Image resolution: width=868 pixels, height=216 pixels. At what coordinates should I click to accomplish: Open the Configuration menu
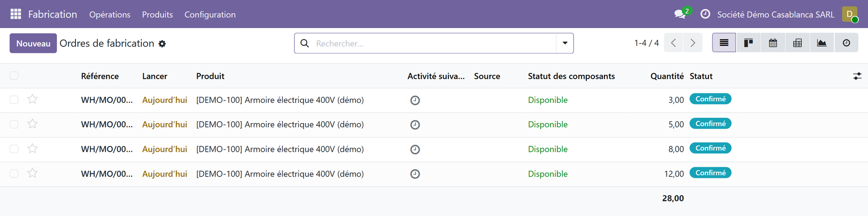point(210,14)
